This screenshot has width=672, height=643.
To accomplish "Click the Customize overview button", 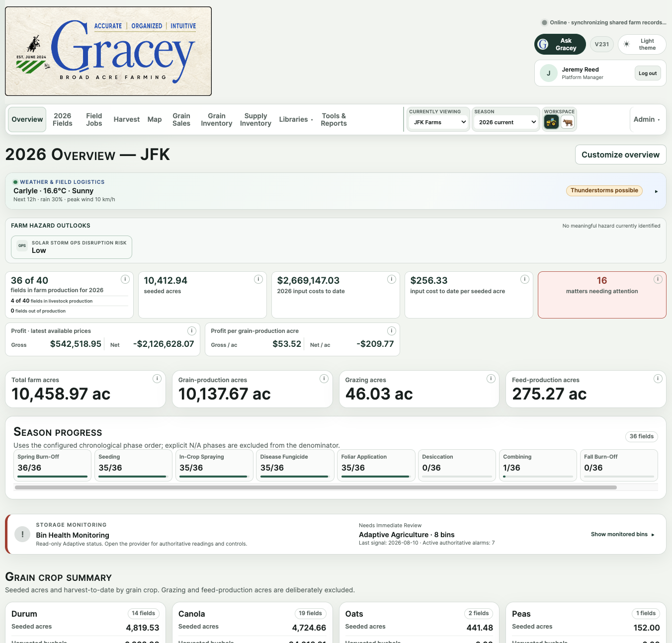I will [x=620, y=155].
